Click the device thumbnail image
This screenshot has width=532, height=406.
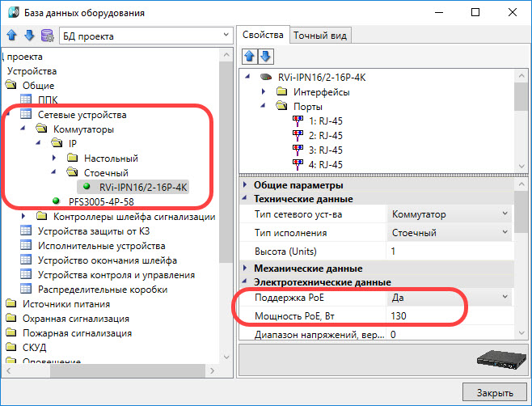coord(501,359)
